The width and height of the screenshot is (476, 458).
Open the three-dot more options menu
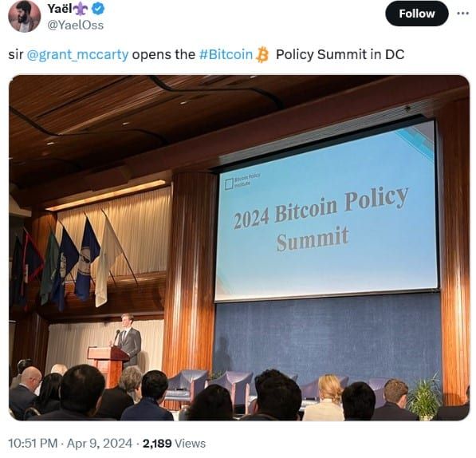462,14
